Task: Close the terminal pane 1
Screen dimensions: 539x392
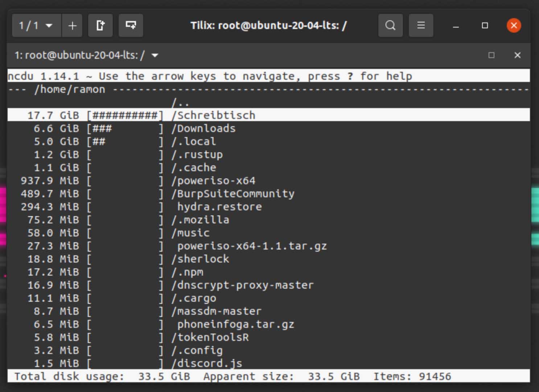Action: pos(518,55)
